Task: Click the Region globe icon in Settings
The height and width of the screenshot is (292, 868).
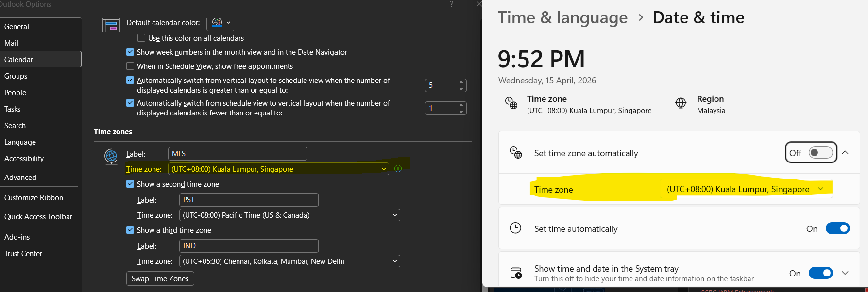Action: [x=681, y=103]
